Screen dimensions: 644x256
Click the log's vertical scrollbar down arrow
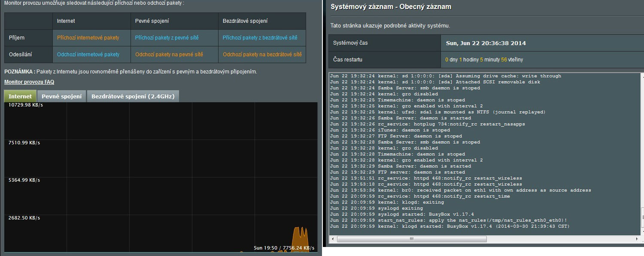pyautogui.click(x=641, y=232)
